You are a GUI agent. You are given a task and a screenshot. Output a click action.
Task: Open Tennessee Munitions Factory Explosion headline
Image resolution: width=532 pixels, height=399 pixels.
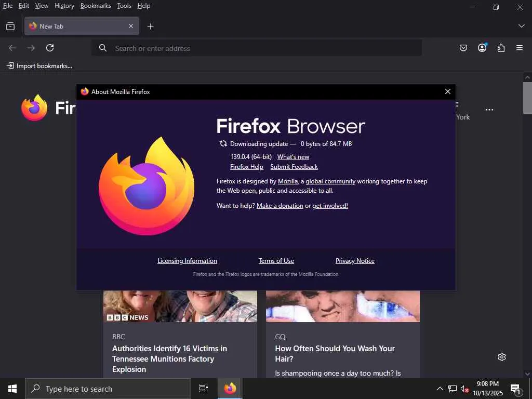pos(170,358)
